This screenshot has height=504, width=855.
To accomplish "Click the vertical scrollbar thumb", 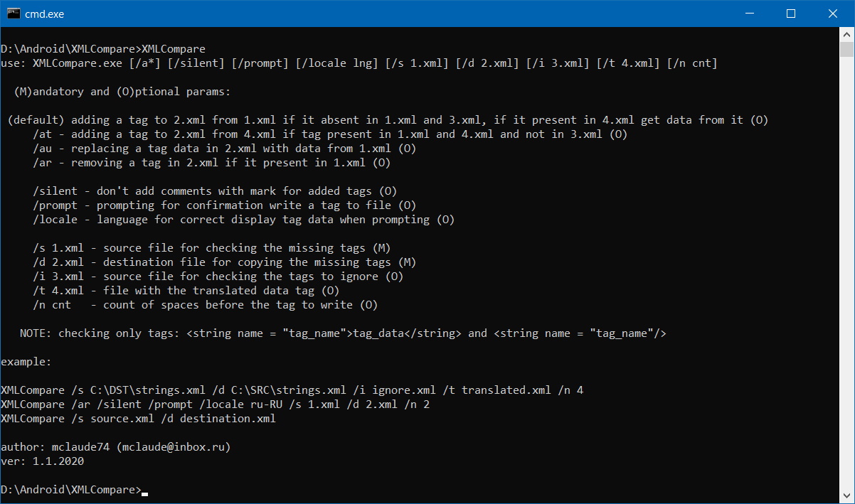I will pyautogui.click(x=846, y=49).
